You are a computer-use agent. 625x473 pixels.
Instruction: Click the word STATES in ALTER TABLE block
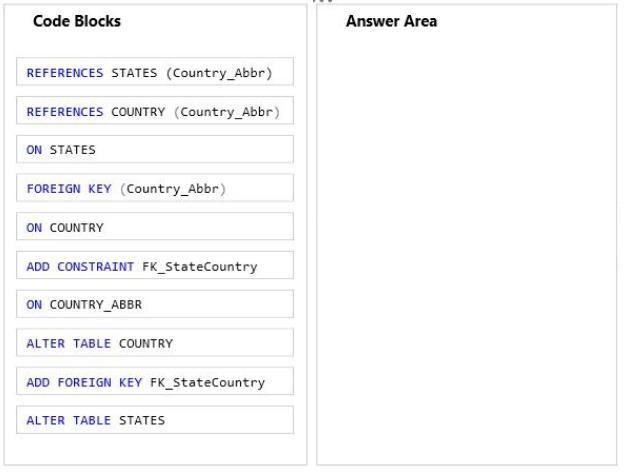(142, 420)
